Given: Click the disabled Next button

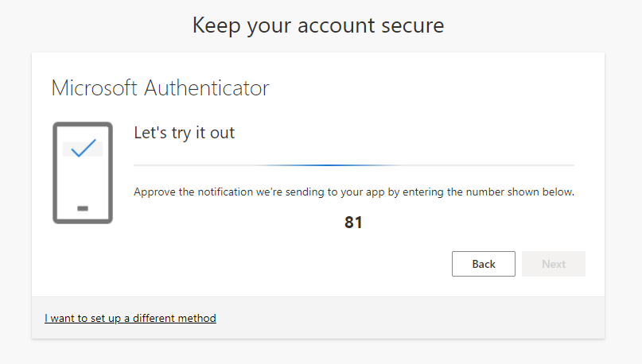Looking at the screenshot, I should pos(554,264).
